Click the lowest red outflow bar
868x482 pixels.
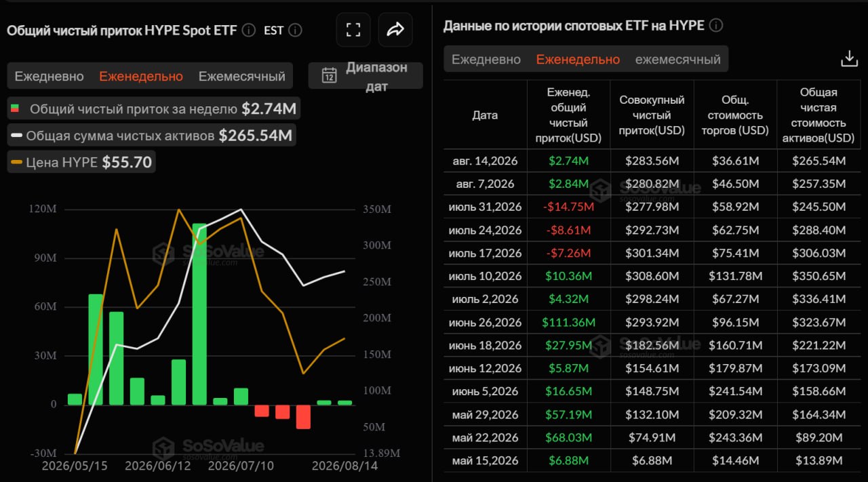[x=303, y=416]
